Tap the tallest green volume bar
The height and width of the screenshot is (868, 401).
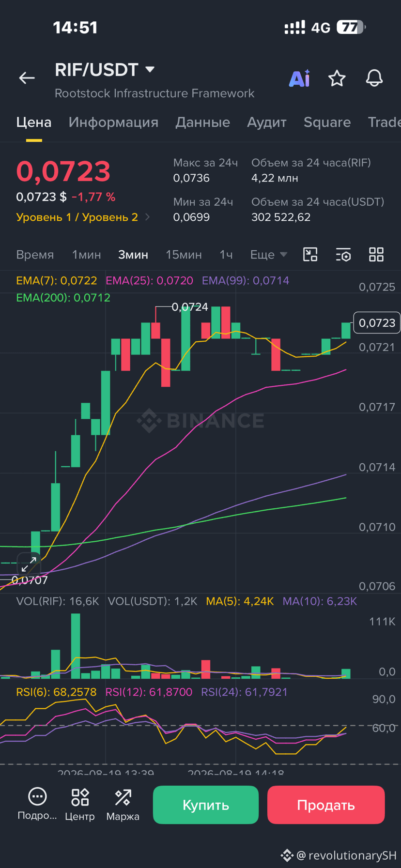pyautogui.click(x=76, y=646)
